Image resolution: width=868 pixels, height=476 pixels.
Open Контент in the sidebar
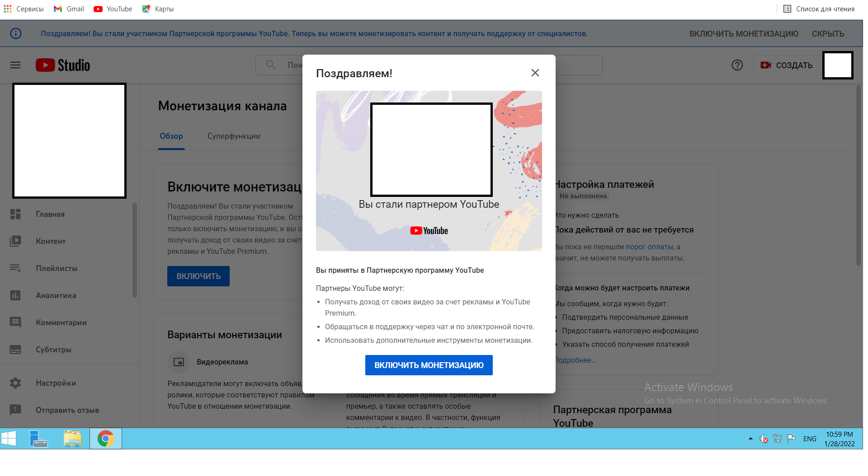tap(51, 242)
